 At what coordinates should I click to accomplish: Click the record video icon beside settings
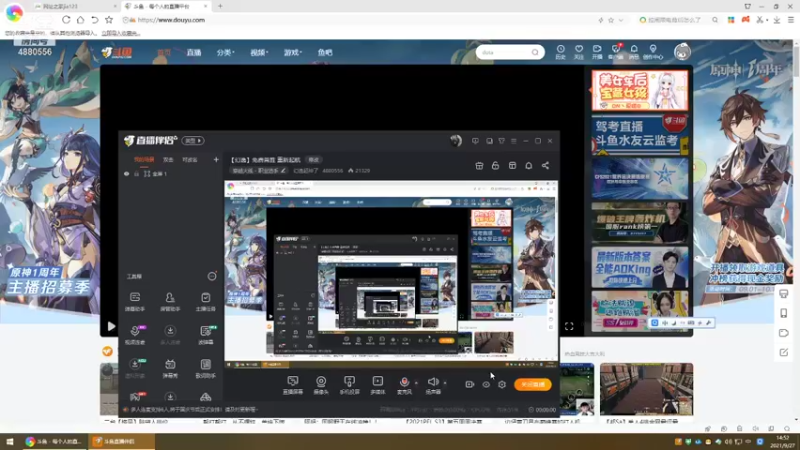(x=469, y=385)
